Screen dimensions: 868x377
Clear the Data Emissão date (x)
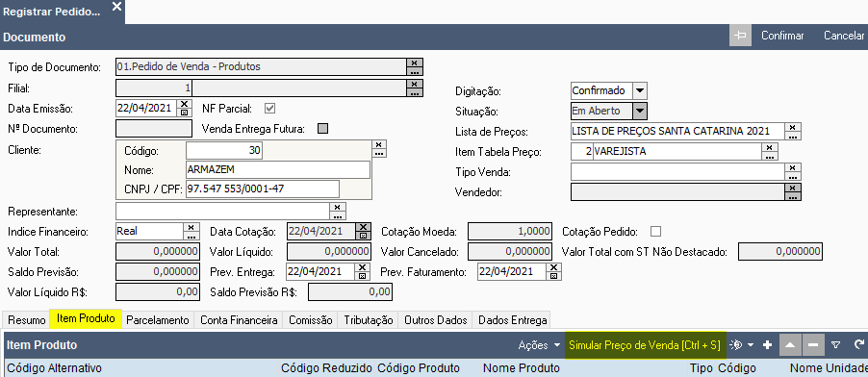click(185, 104)
